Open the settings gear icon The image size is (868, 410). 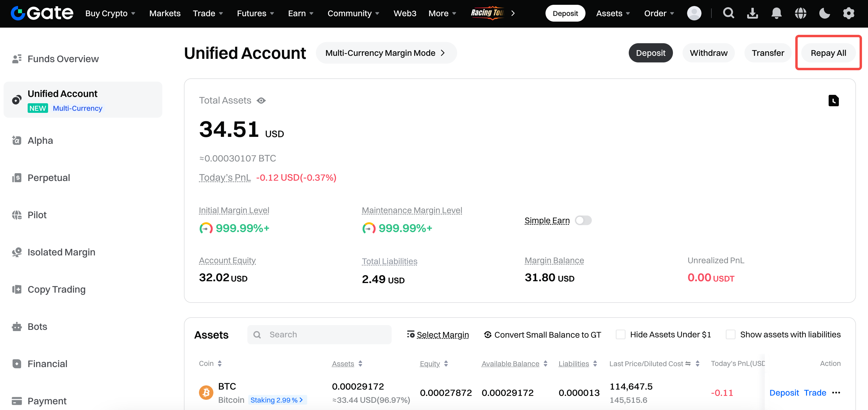848,13
